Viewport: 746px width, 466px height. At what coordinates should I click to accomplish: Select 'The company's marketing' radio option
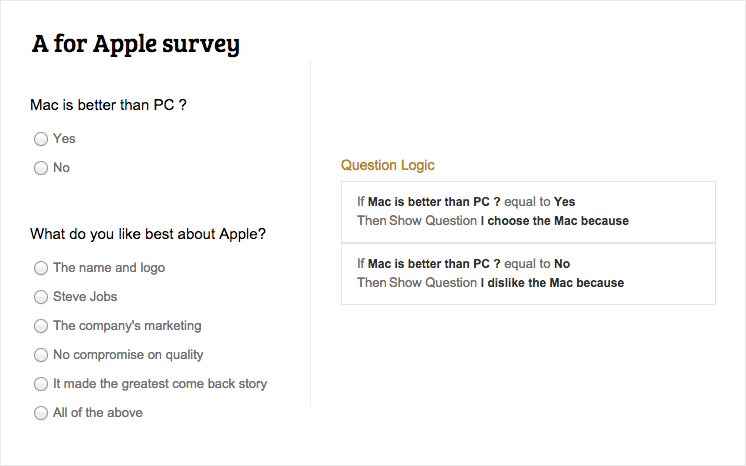[x=41, y=326]
